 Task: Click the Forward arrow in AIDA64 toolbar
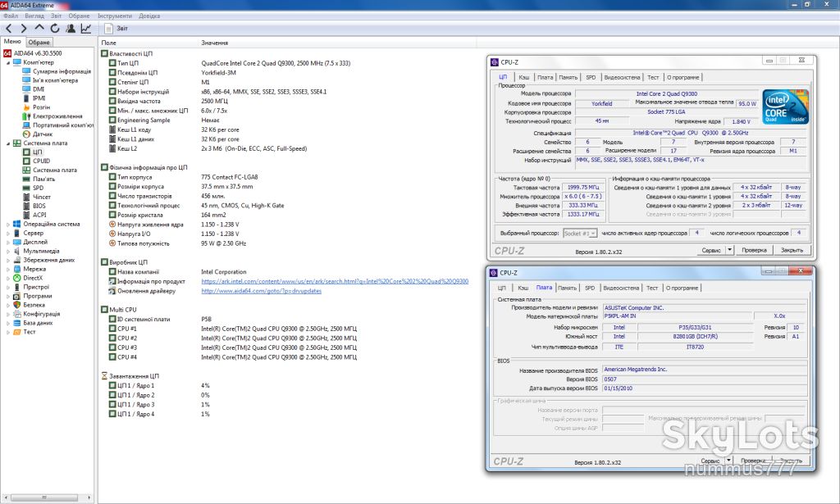24,29
